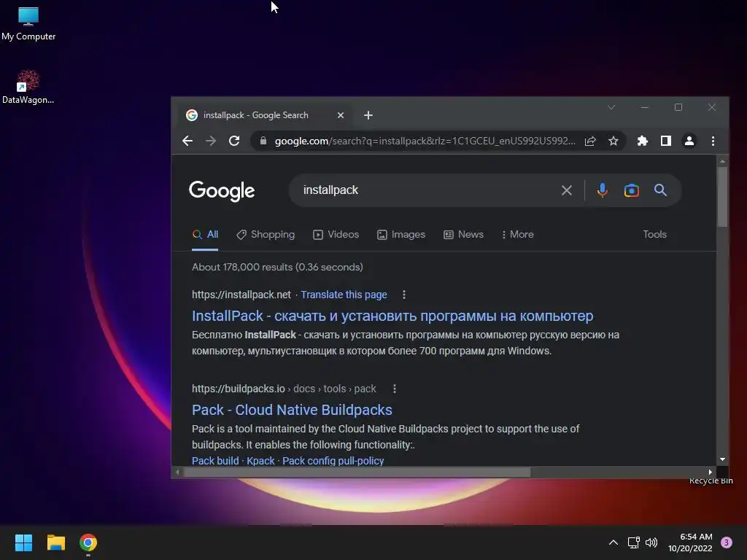Image resolution: width=747 pixels, height=560 pixels.
Task: Click the results count text
Action: coord(277,267)
